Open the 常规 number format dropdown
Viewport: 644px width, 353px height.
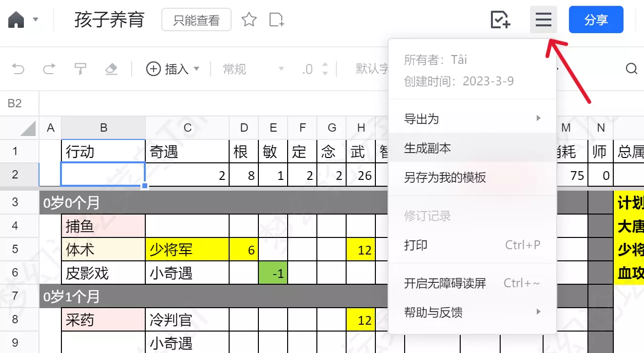[x=254, y=69]
